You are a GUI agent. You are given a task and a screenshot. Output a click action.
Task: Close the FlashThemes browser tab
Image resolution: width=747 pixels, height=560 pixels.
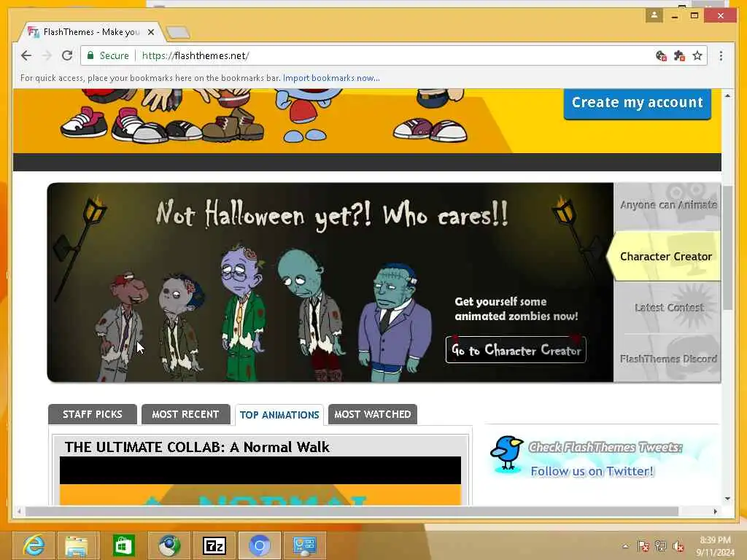(x=151, y=32)
